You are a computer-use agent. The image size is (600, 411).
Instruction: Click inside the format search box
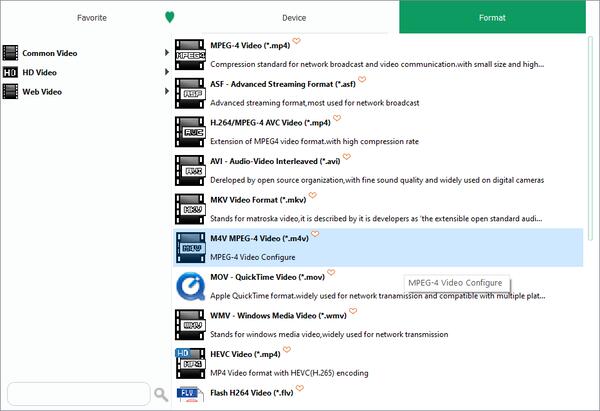click(x=79, y=394)
